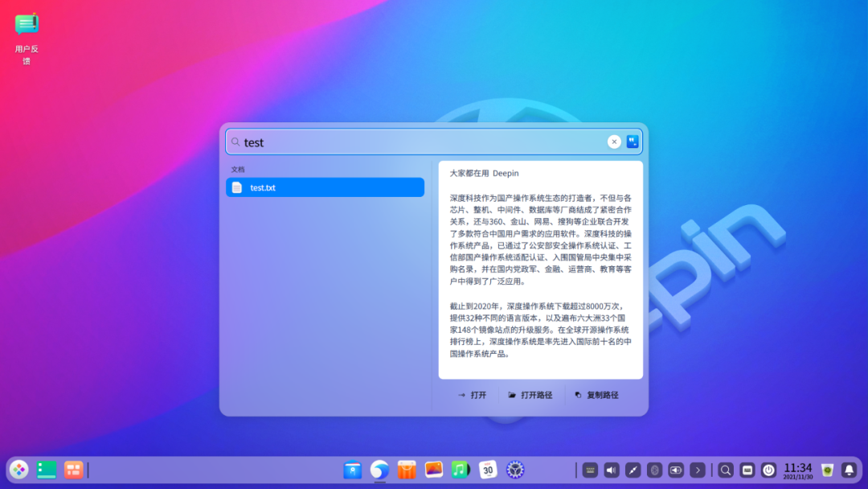Click the Bluetooth tray icon
Viewport: 868px width, 489px height.
tap(654, 471)
